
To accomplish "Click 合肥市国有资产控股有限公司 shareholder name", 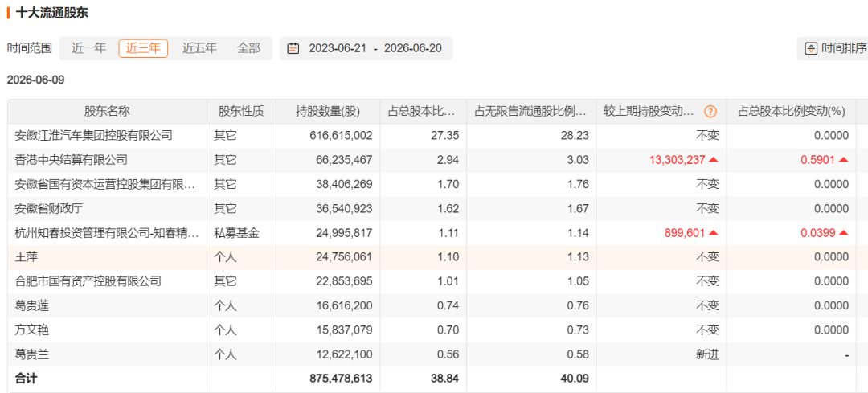I will [x=88, y=281].
